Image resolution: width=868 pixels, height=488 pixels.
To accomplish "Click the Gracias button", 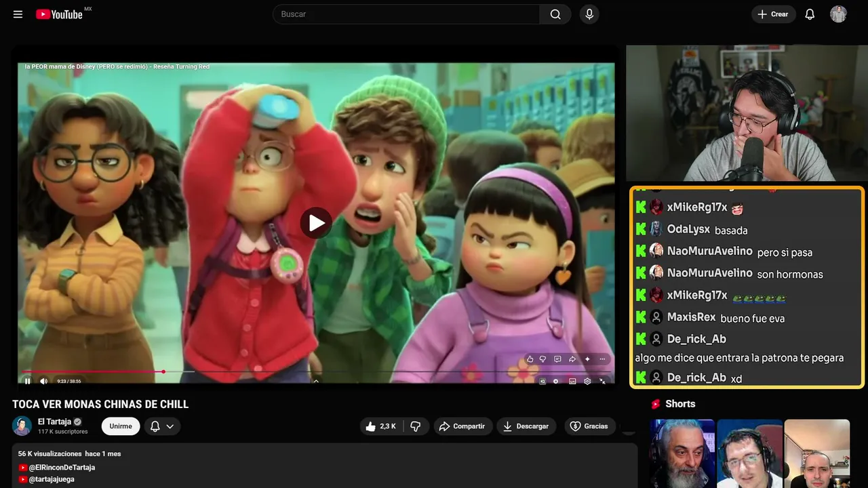I will (589, 426).
